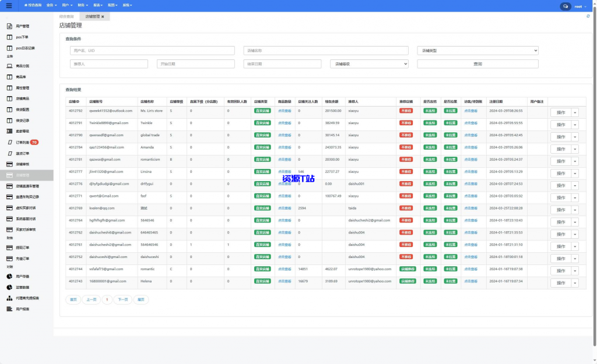Image resolution: width=597 pixels, height=364 pixels.
Task: Open the root user account dropdown
Action: [x=580, y=6]
